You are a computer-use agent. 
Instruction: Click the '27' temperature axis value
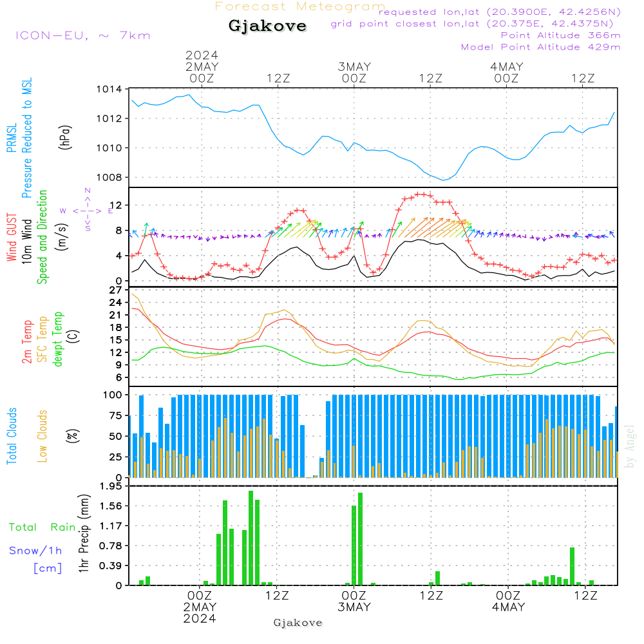(x=116, y=290)
